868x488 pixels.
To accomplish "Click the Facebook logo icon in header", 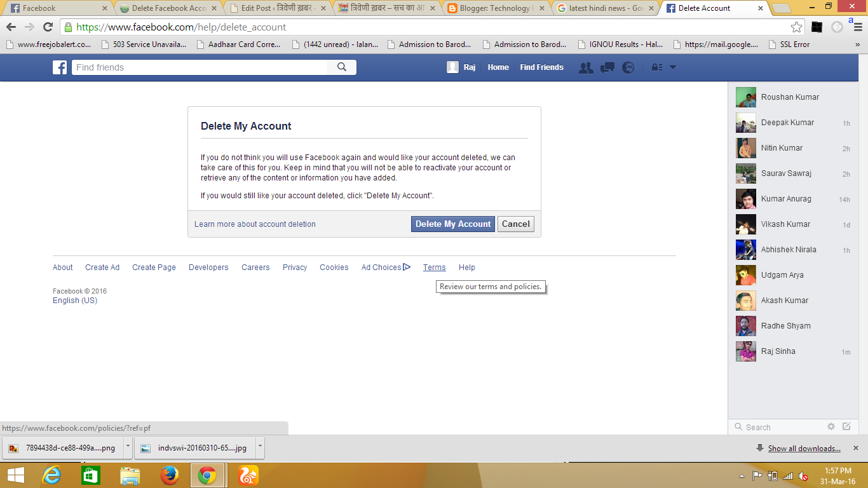I will tap(60, 67).
